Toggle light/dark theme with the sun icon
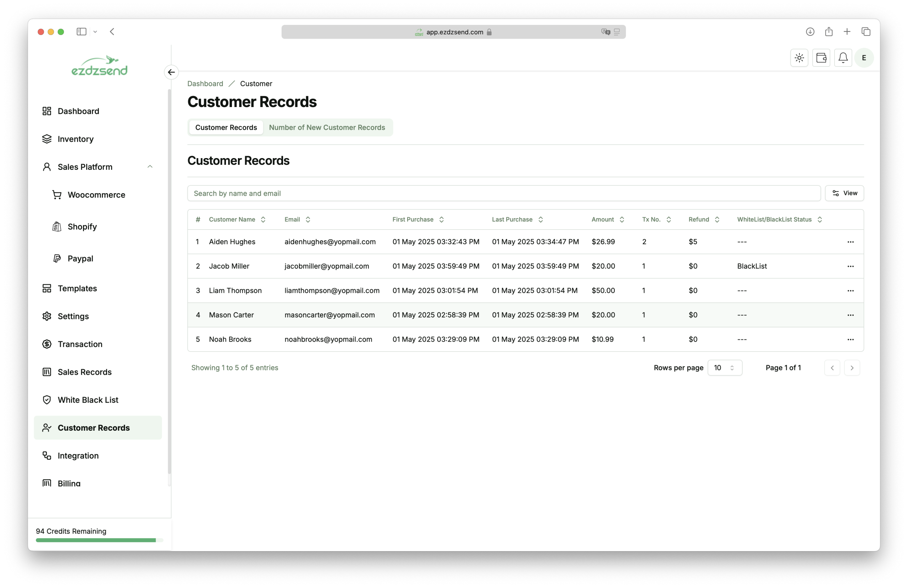This screenshot has width=908, height=588. tap(799, 57)
